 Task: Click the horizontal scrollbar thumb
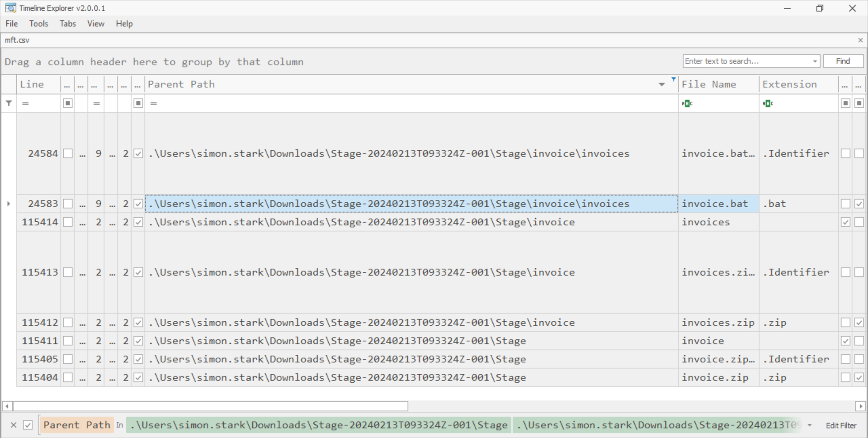point(211,406)
